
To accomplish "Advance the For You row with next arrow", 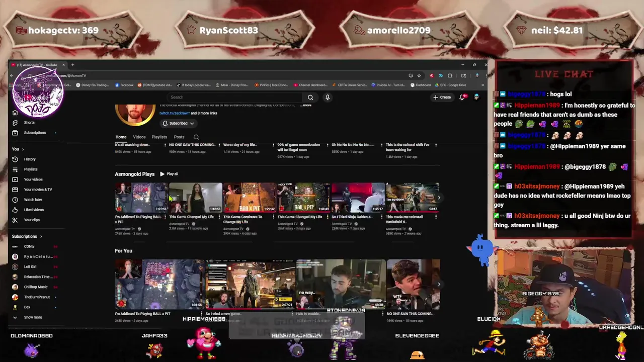I will click(439, 285).
